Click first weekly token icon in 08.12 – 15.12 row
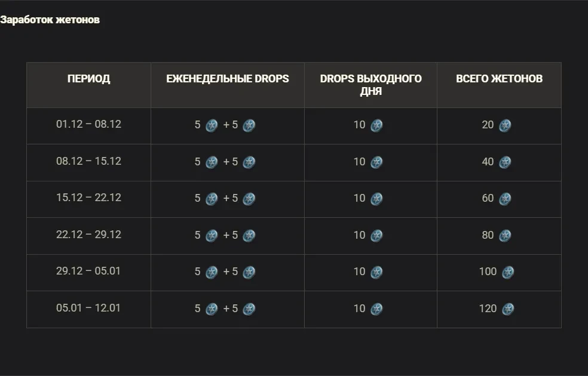This screenshot has height=376, width=588. pos(212,162)
